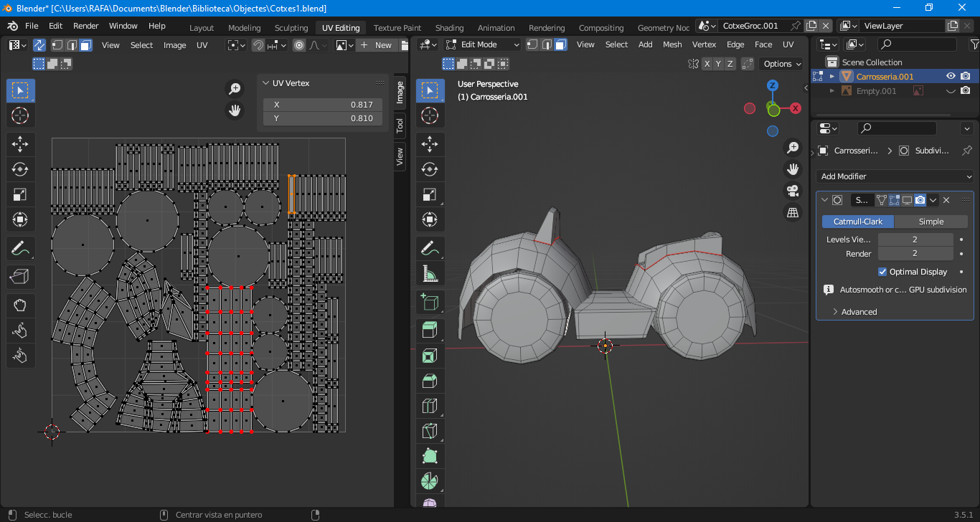Image resolution: width=980 pixels, height=522 pixels.
Task: Click the Simple subdivision type button
Action: (930, 222)
